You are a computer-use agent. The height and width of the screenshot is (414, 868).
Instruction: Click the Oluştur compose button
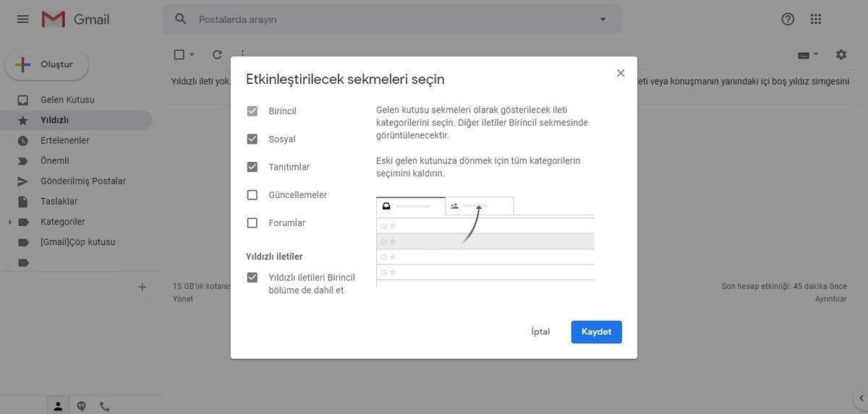tap(47, 64)
